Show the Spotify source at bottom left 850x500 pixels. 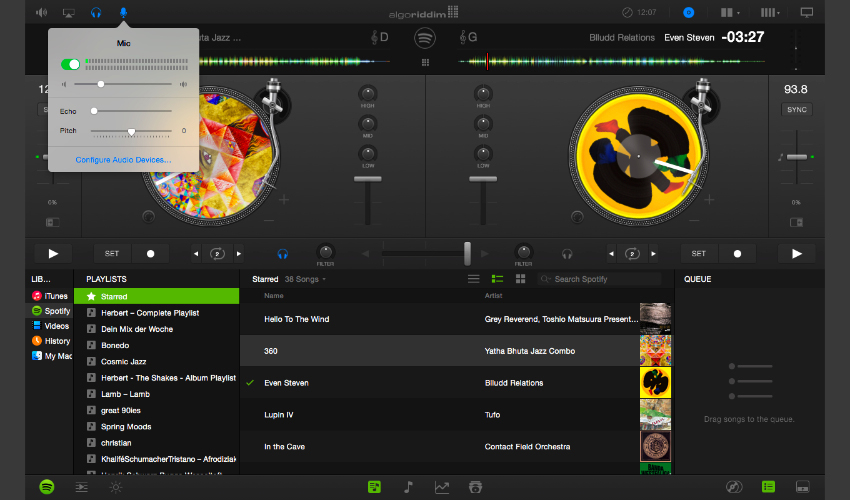[47, 486]
